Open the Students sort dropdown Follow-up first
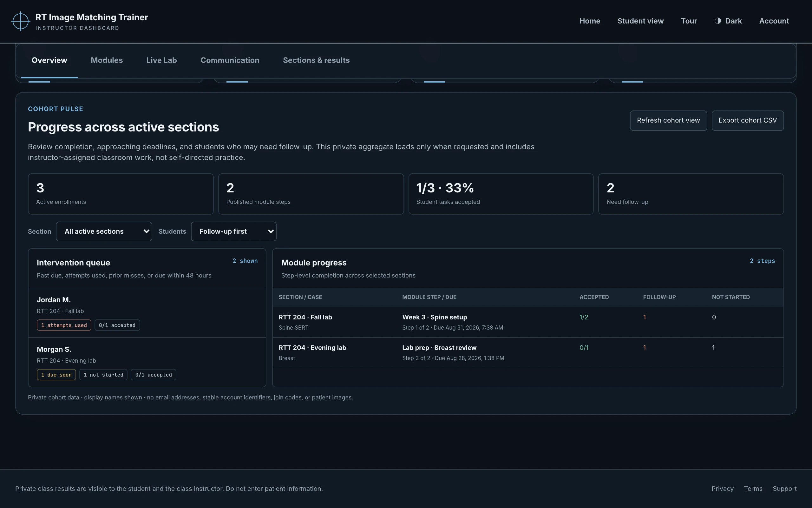The height and width of the screenshot is (508, 812). pyautogui.click(x=233, y=231)
